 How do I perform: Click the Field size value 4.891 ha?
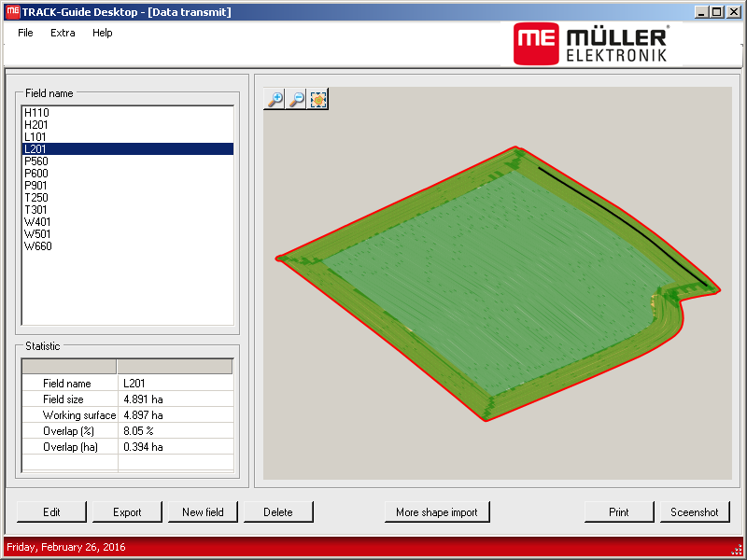point(143,399)
